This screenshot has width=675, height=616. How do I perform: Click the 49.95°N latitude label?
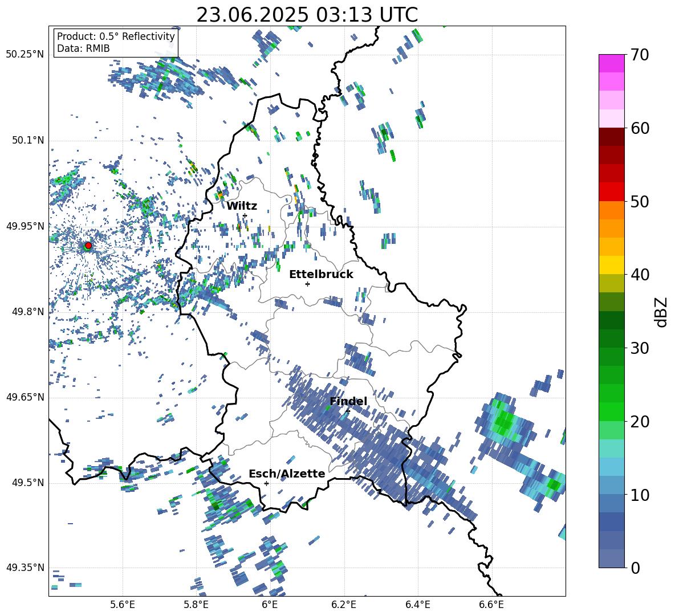(x=25, y=226)
